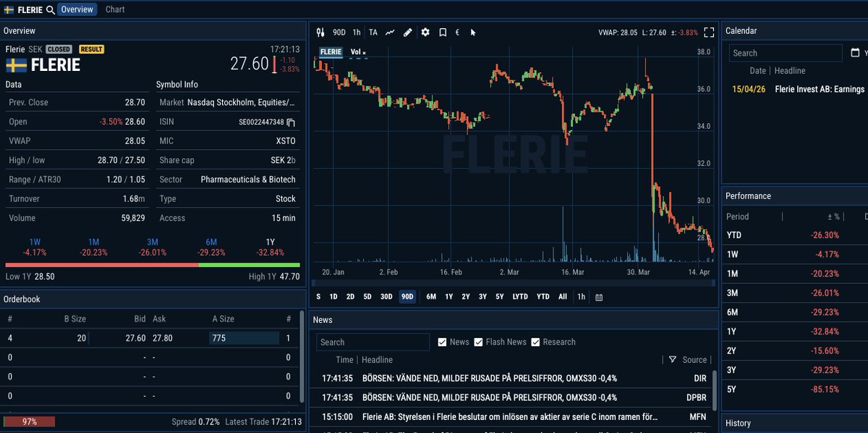The width and height of the screenshot is (868, 433).
Task: Set chart range to 5Y
Action: [x=500, y=296]
